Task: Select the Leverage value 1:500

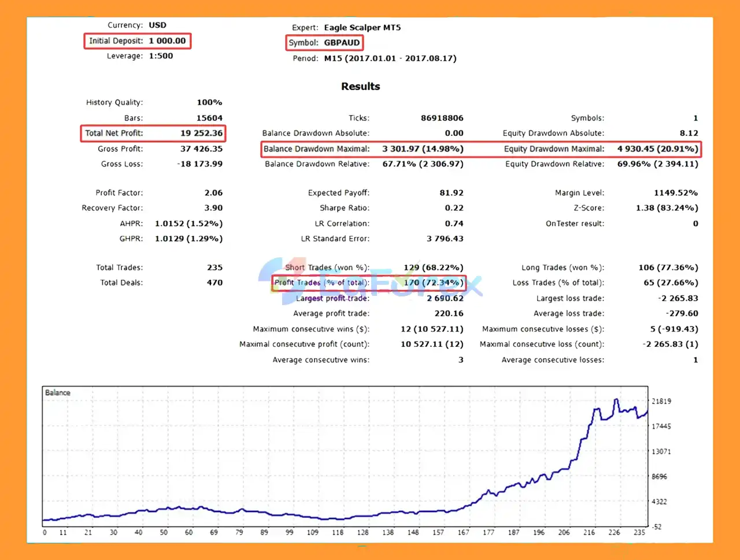Action: click(x=161, y=56)
